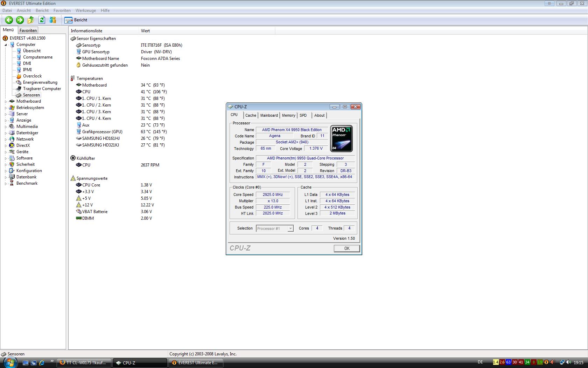
Task: Expand the Multimedia tree node
Action: 6,127
